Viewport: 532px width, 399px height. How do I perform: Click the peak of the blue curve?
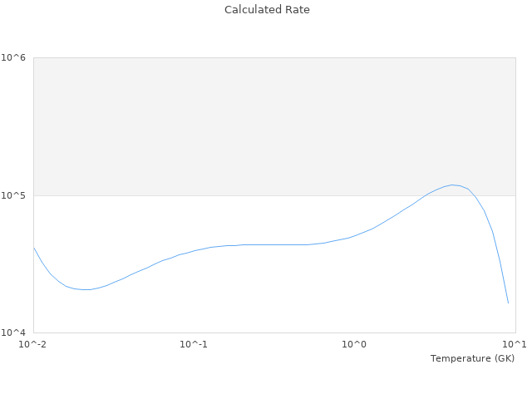pos(452,185)
